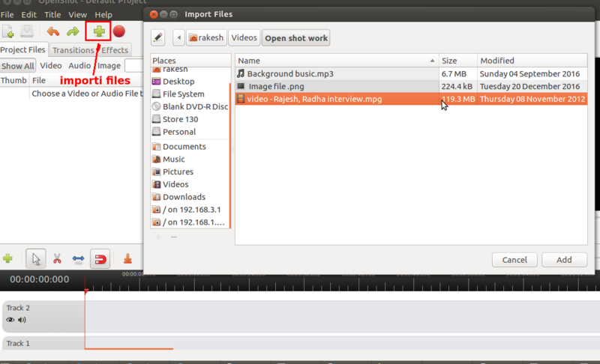Sort files by Size column
This screenshot has width=600, height=364.
[x=458, y=61]
